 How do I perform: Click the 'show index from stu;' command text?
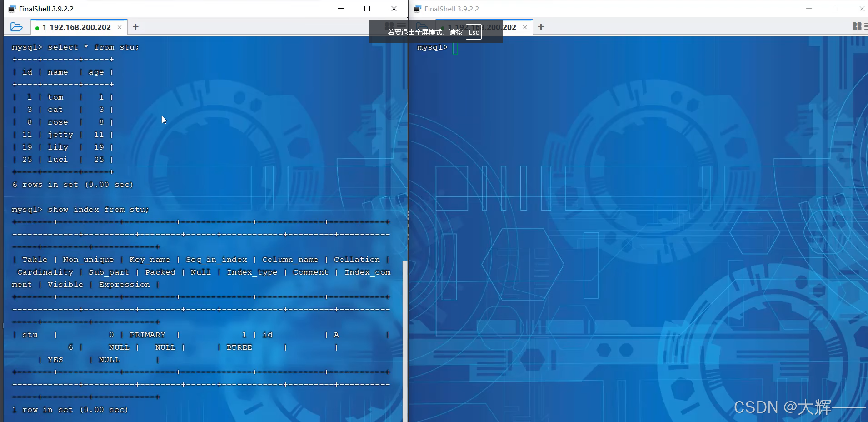(99, 210)
